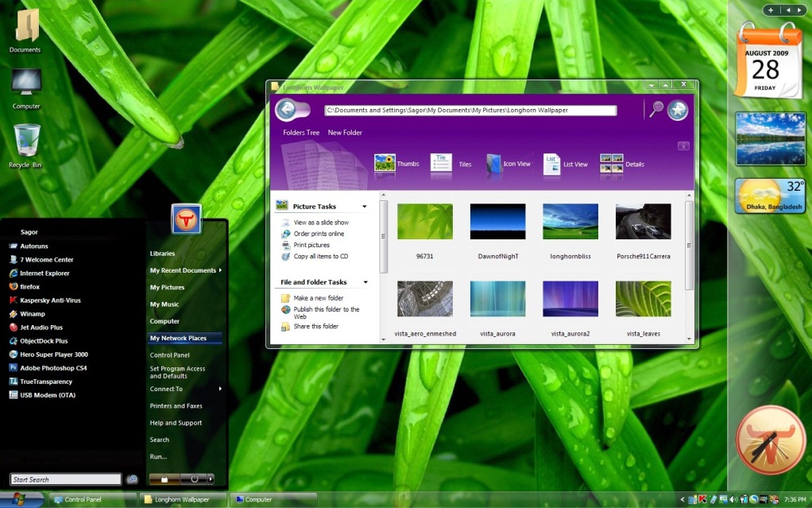This screenshot has height=508, width=812.
Task: Click sidebar add gadget plus button
Action: (771, 10)
